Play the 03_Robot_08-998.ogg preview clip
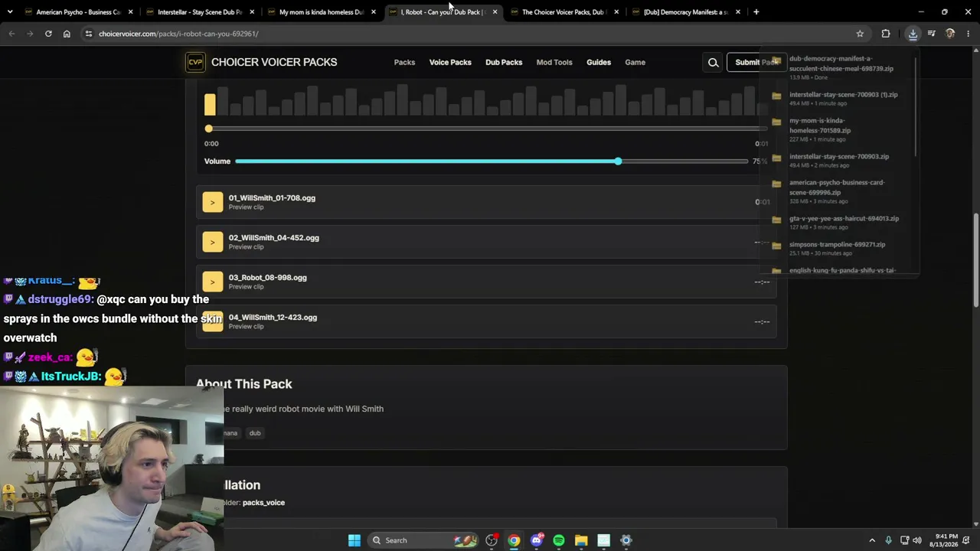This screenshot has height=551, width=980. (x=213, y=282)
